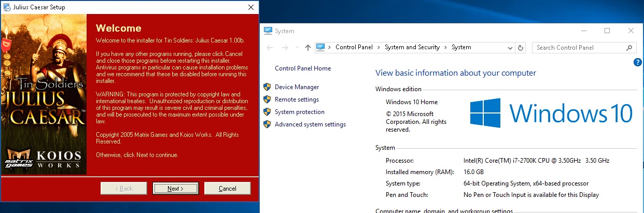The image size is (644, 213).
Task: Click the Julius Caesar Setup title bar icon
Action: (7, 7)
